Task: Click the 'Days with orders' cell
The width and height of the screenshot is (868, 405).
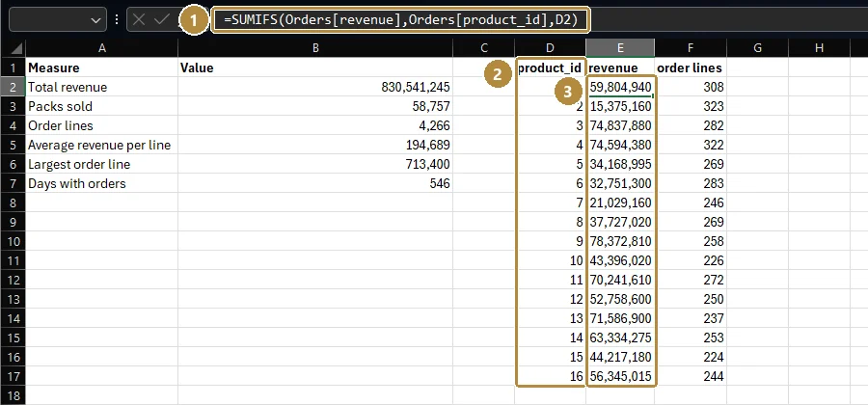Action: click(102, 183)
